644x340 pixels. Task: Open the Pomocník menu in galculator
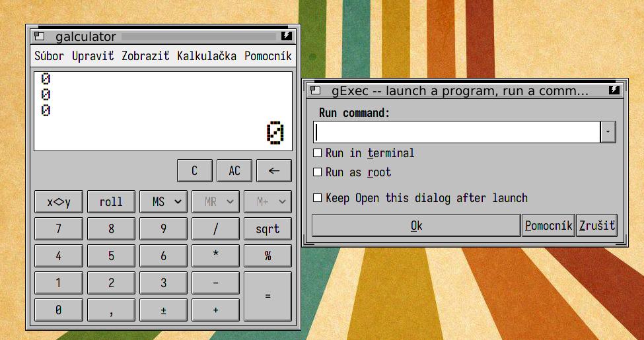coord(268,56)
